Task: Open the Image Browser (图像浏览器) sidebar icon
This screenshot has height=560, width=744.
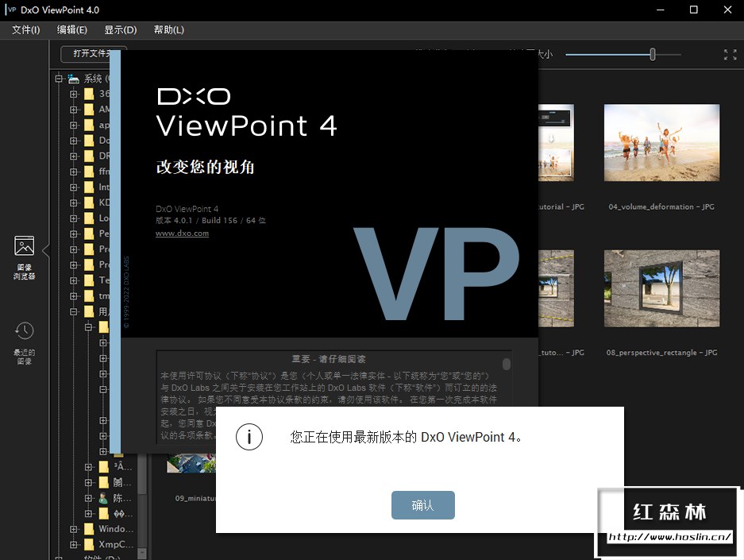Action: (x=24, y=245)
